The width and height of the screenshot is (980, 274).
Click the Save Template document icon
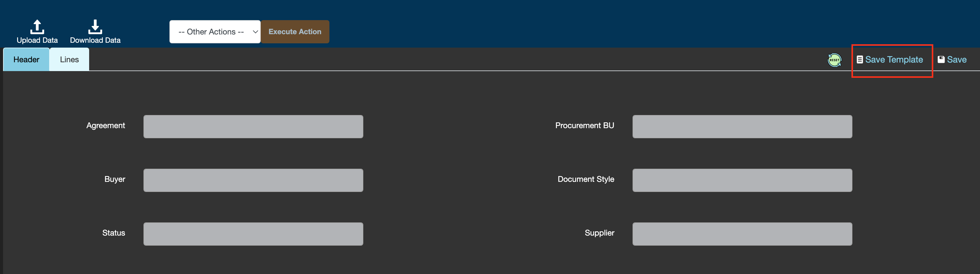[x=859, y=60]
